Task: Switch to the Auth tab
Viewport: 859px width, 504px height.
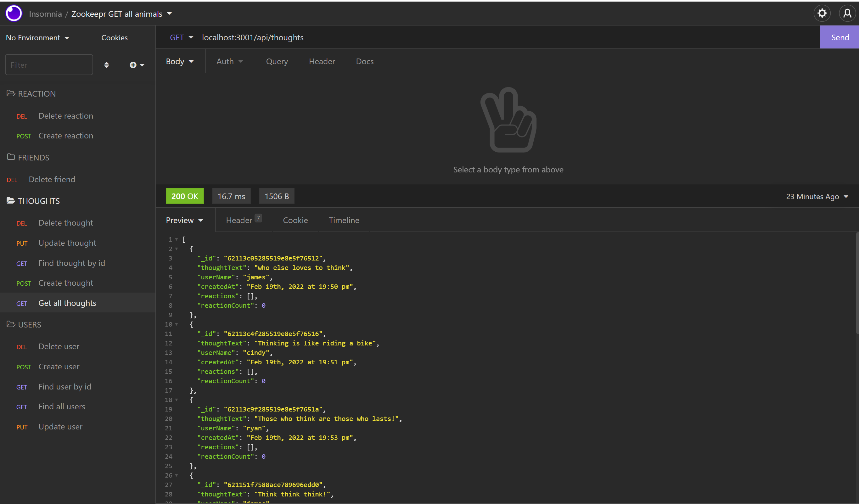Action: [x=230, y=61]
